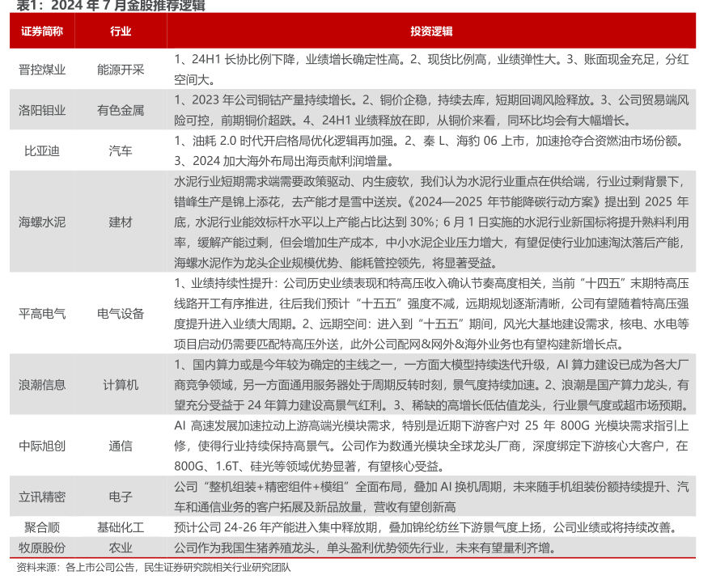
Task: Click the 投资逻辑 column header
Action: pos(430,32)
